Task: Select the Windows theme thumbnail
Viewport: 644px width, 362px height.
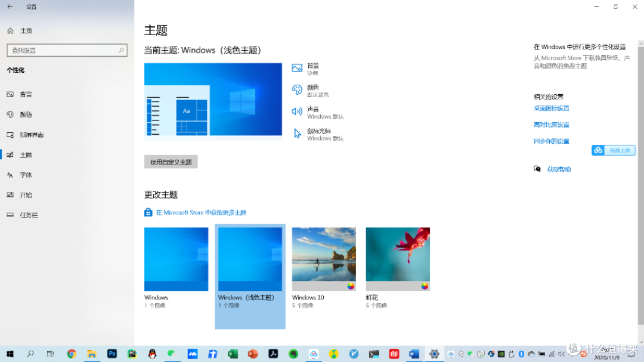Action: coord(176,259)
